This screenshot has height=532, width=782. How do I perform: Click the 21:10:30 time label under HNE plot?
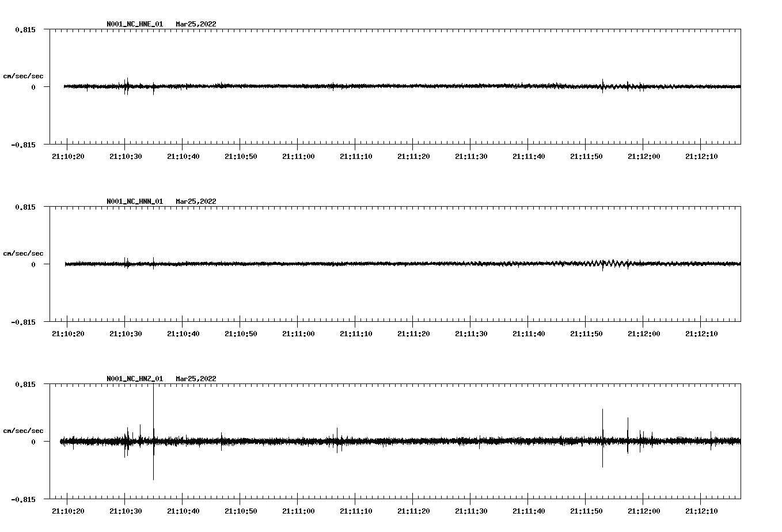[x=126, y=156]
